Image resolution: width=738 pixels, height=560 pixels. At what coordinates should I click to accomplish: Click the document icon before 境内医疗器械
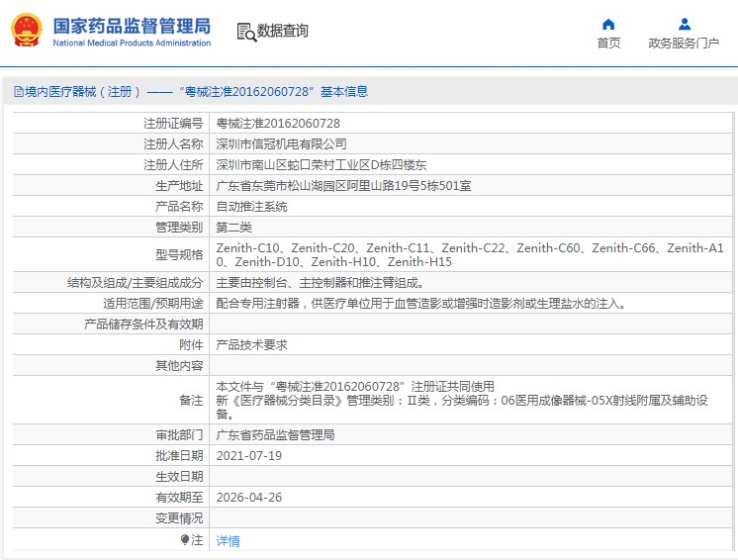click(x=18, y=92)
